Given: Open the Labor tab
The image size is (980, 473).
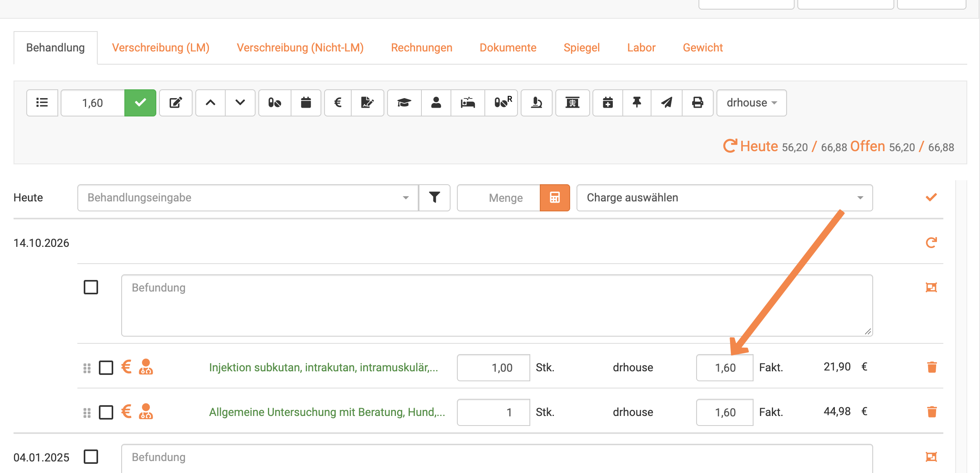Looking at the screenshot, I should [x=641, y=47].
